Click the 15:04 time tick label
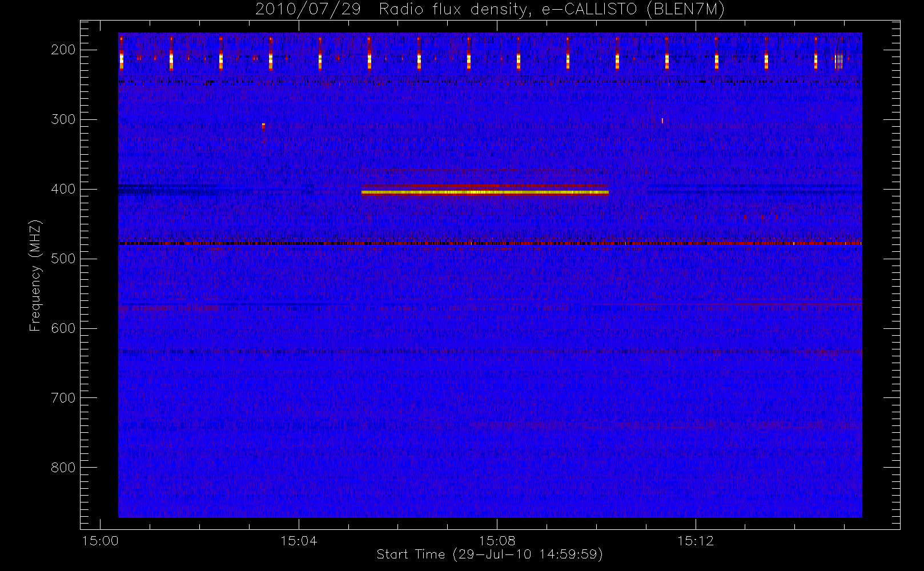Image resolution: width=924 pixels, height=571 pixels. click(x=299, y=541)
